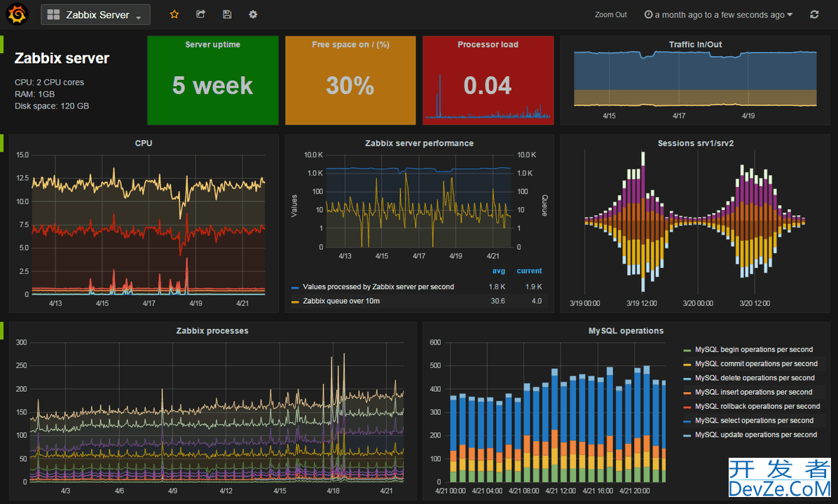Toggle MySQL update operations per second series

coord(756,435)
